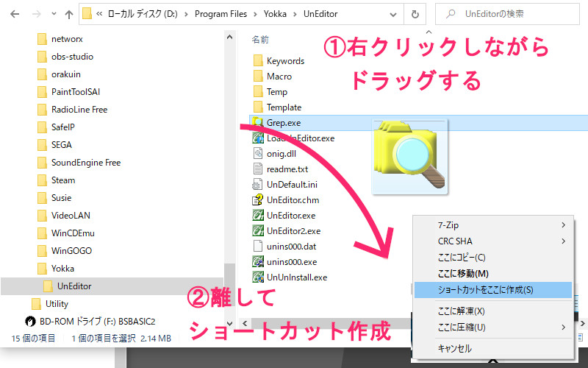Open the ここに圧縮(U) submenu
588x368 pixels.
coord(493,327)
